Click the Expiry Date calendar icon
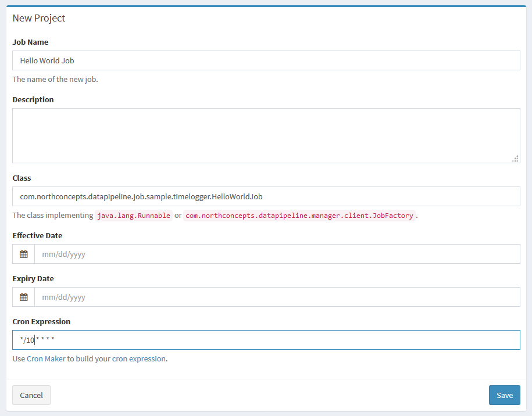Screen dimensions: 532x416 tap(24, 297)
